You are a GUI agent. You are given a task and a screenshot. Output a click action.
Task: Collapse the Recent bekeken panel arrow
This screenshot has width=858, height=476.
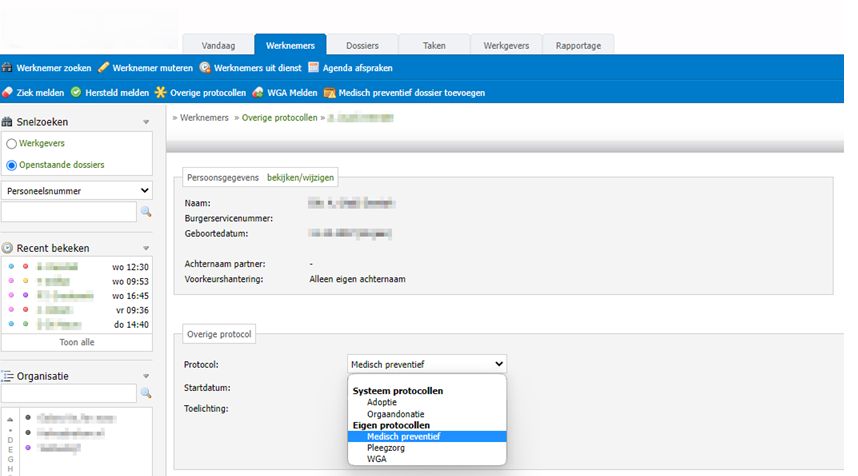coord(145,248)
